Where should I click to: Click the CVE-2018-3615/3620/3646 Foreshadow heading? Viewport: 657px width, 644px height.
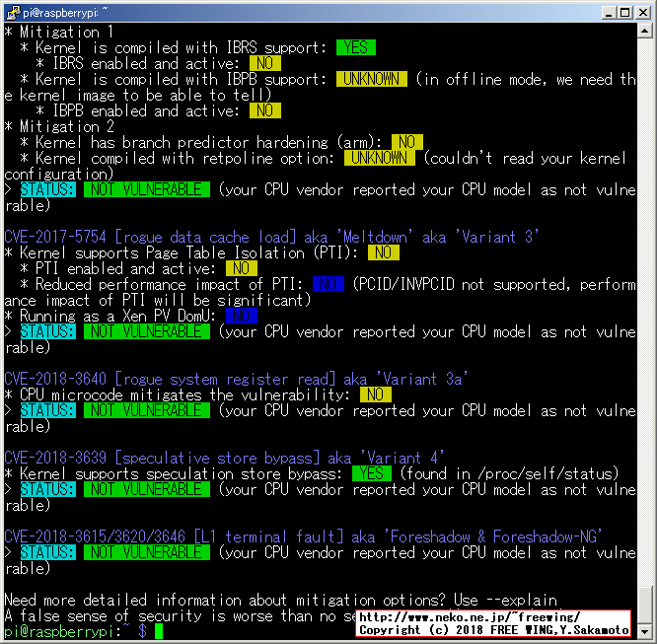tap(303, 537)
